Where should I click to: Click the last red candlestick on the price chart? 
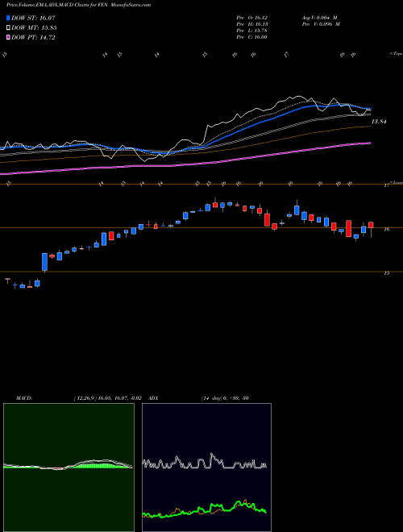coord(371,225)
